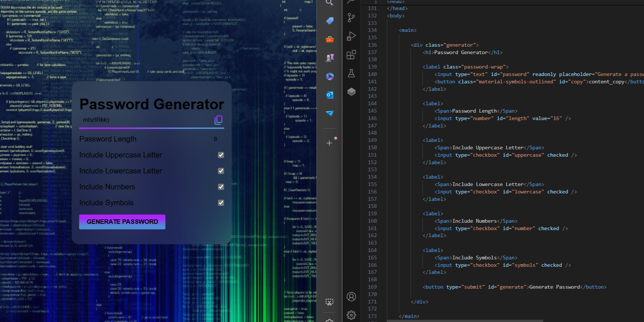Image resolution: width=644 pixels, height=322 pixels.
Task: Click id="uppercase" on code line 151
Action: pyautogui.click(x=524, y=155)
